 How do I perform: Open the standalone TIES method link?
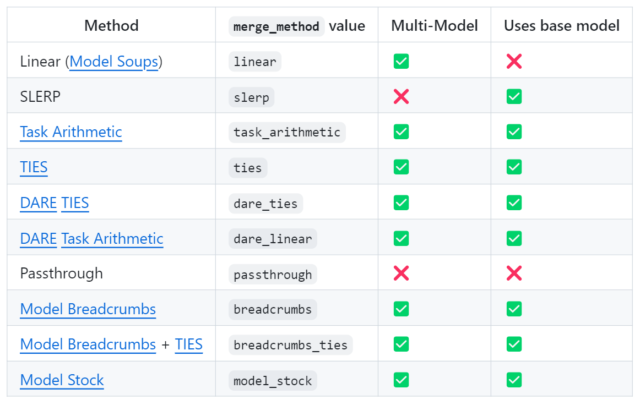[x=34, y=168]
